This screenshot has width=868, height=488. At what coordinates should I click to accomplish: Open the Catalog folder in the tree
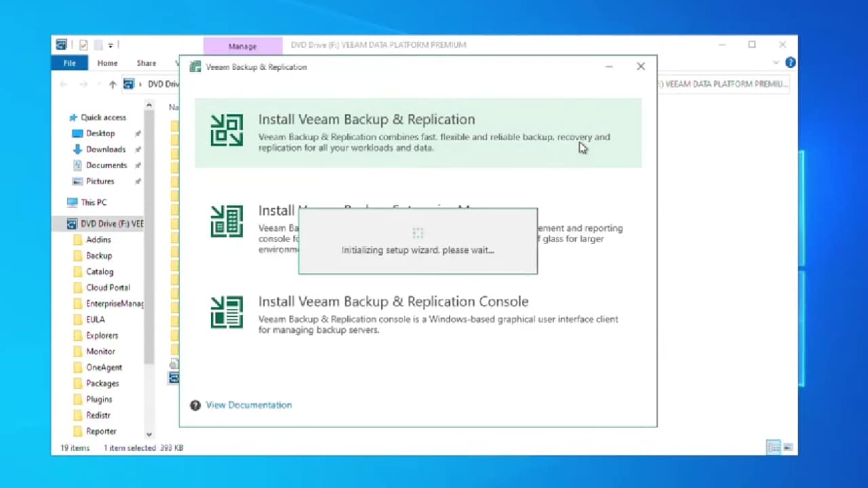pyautogui.click(x=100, y=272)
